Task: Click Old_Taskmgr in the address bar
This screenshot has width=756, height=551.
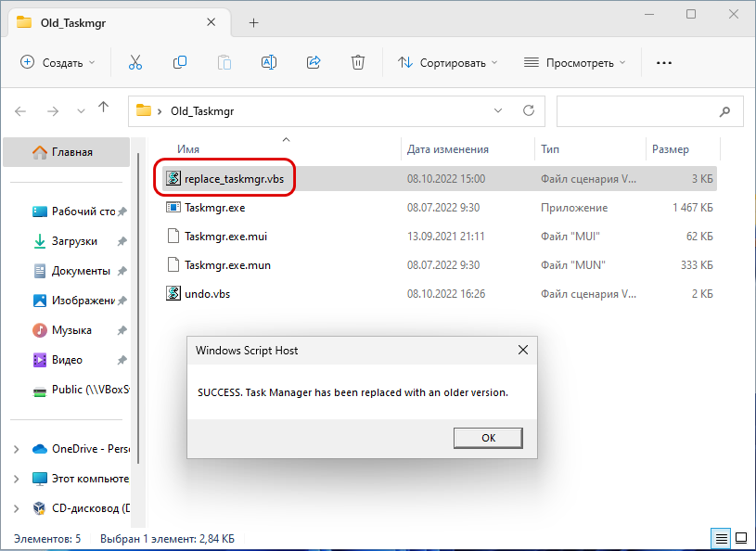Action: click(x=202, y=111)
